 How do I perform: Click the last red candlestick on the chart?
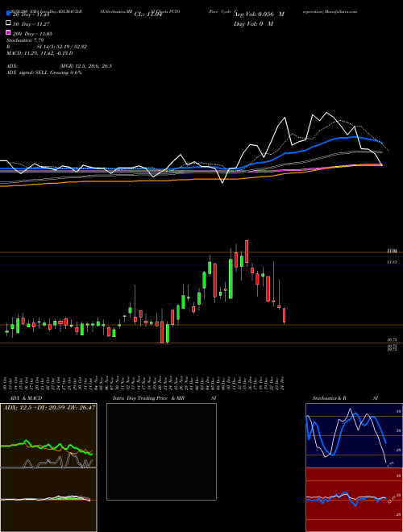(285, 315)
